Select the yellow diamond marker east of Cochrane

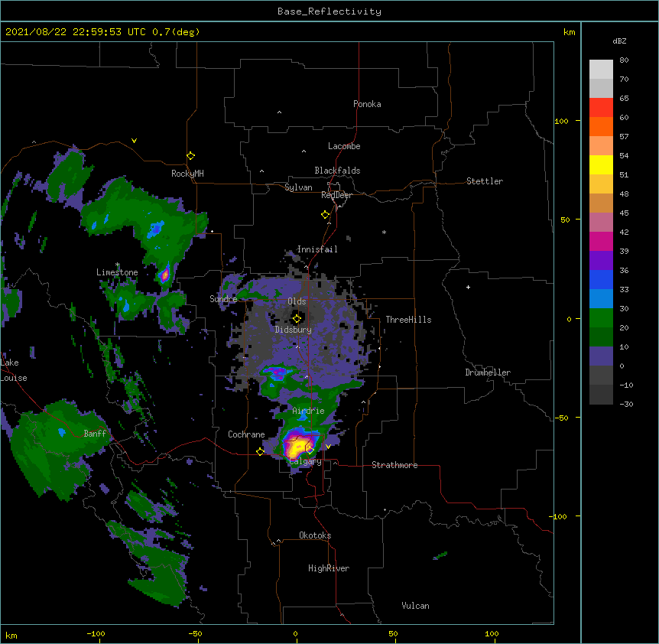coord(260,451)
